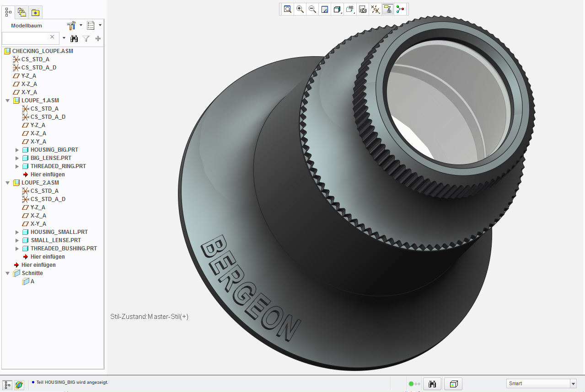This screenshot has height=392, width=585.
Task: Click the Repaint screen icon
Action: tap(325, 9)
